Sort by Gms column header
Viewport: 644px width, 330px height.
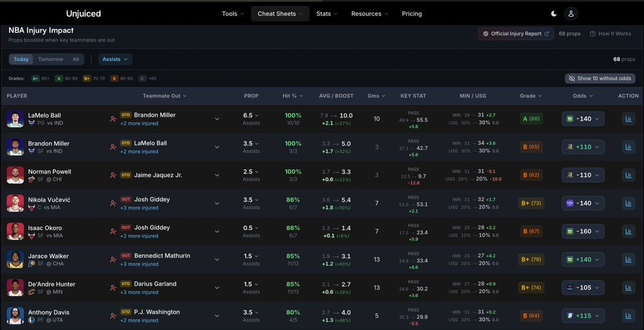pyautogui.click(x=377, y=96)
